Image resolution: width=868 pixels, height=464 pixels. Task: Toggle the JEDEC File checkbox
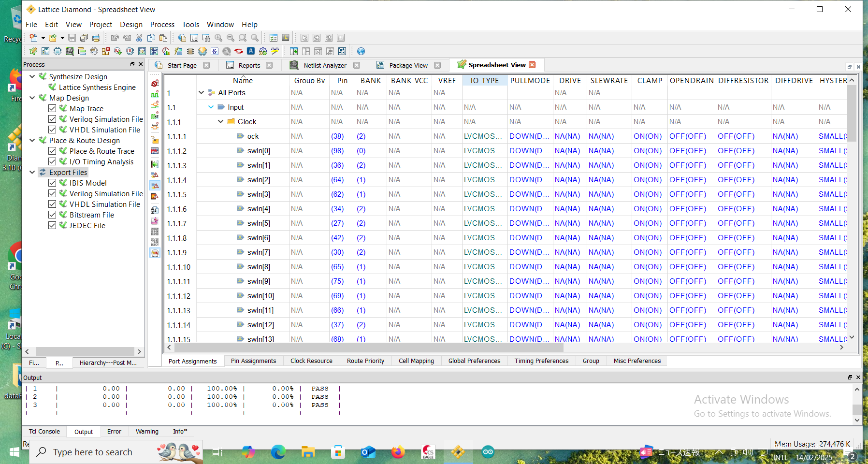tap(52, 226)
